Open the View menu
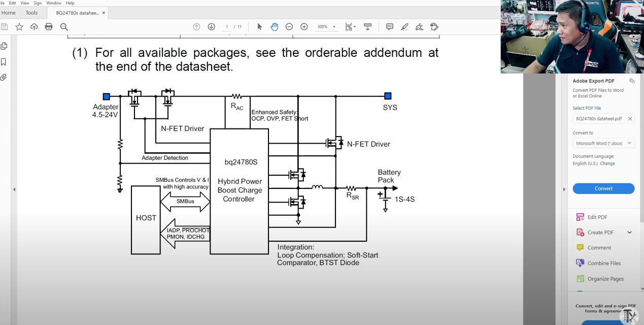This screenshot has height=325, width=644. tap(25, 3)
